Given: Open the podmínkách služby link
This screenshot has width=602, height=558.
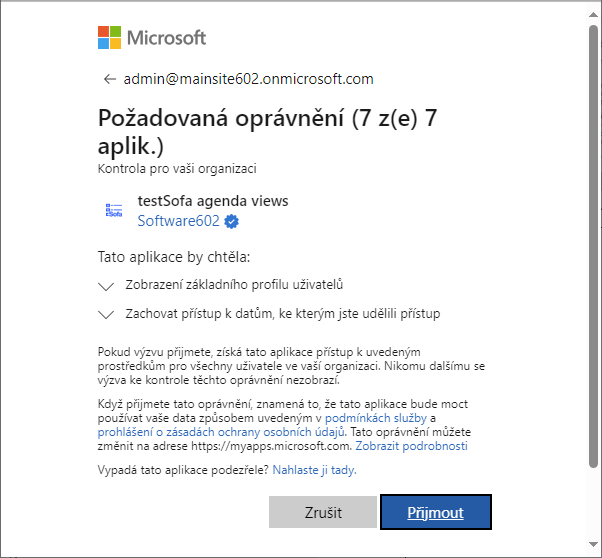Looking at the screenshot, I should click(376, 418).
